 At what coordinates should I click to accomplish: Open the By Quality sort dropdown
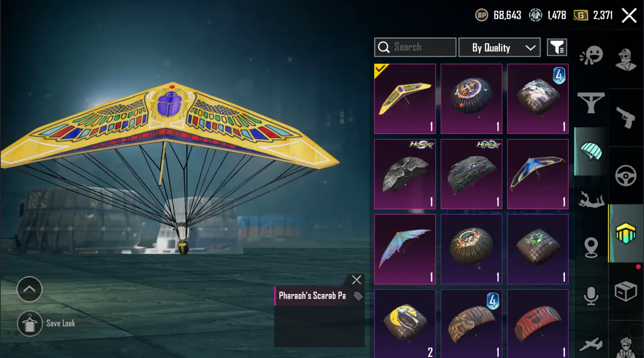[500, 47]
